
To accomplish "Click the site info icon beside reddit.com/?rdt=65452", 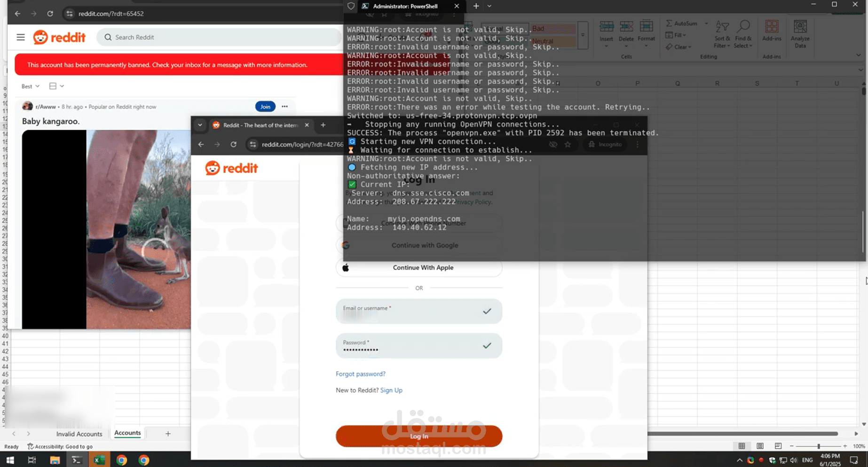I will [x=70, y=14].
